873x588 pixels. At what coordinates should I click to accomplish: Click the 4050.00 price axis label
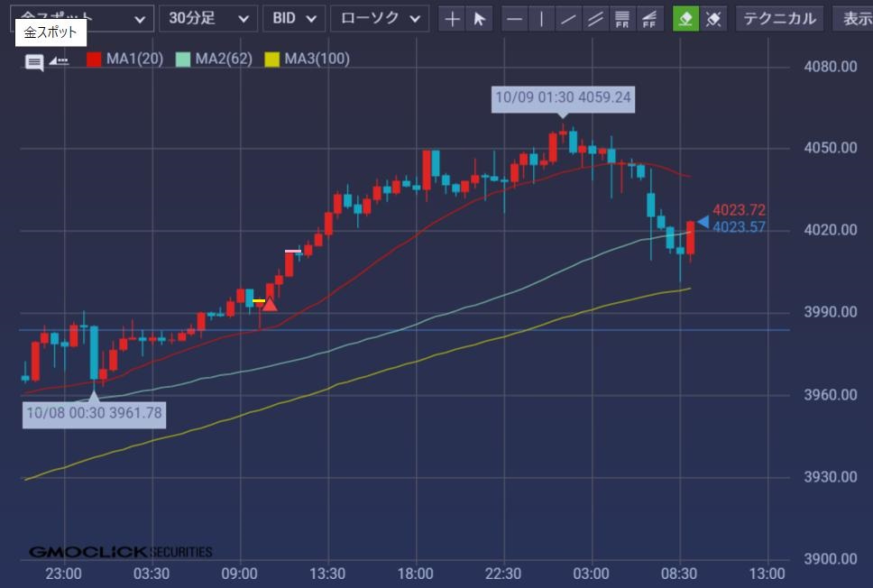click(830, 148)
